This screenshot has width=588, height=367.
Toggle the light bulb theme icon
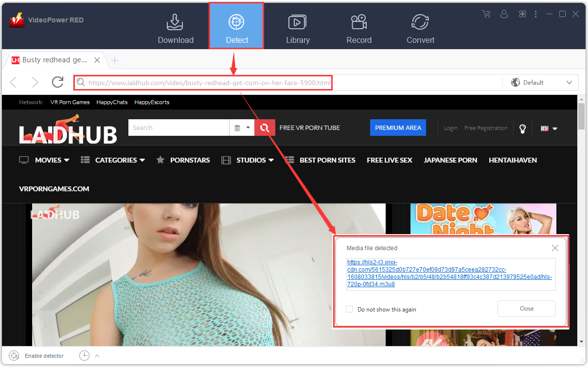point(522,128)
